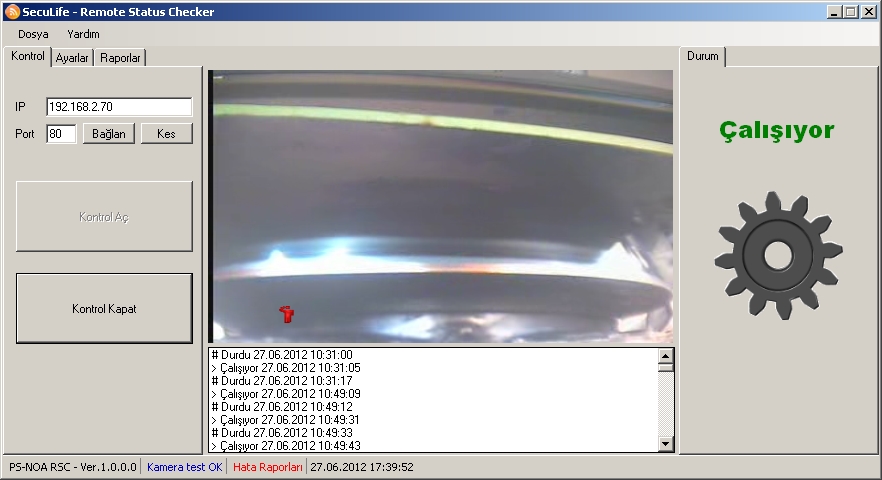The height and width of the screenshot is (480, 882).
Task: Click the gear status icon
Action: click(779, 256)
